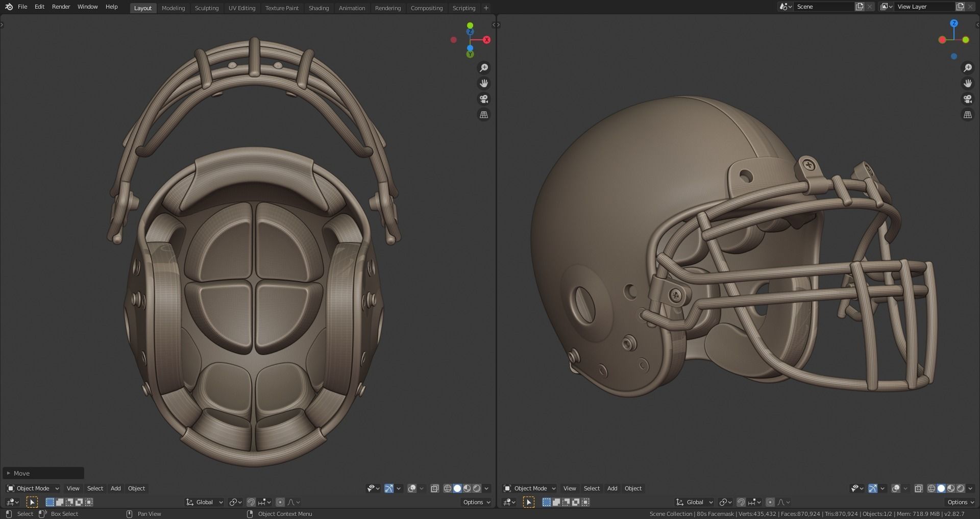Open the Edit menu
Image resolution: width=980 pixels, height=519 pixels.
click(x=39, y=7)
